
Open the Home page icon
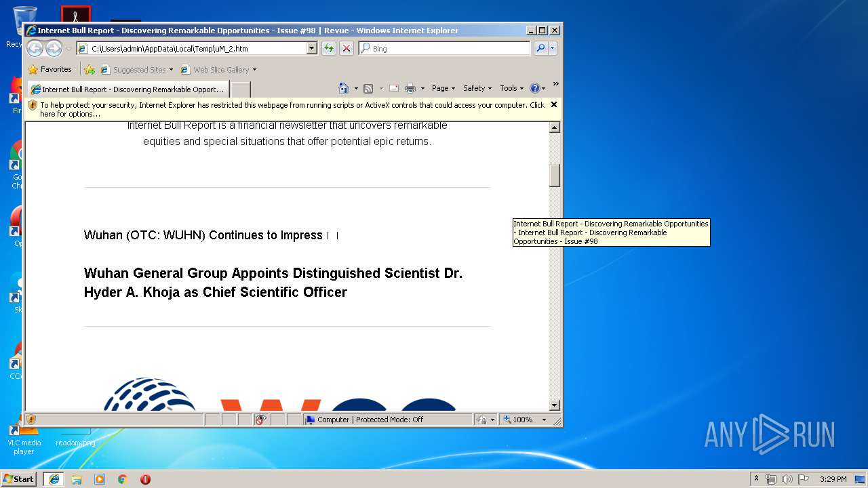[x=343, y=88]
